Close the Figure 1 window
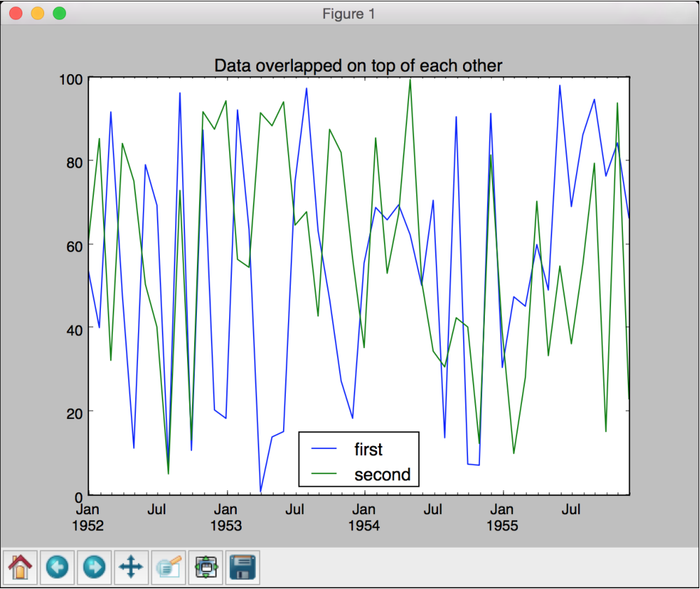This screenshot has height=589, width=700. (15, 13)
